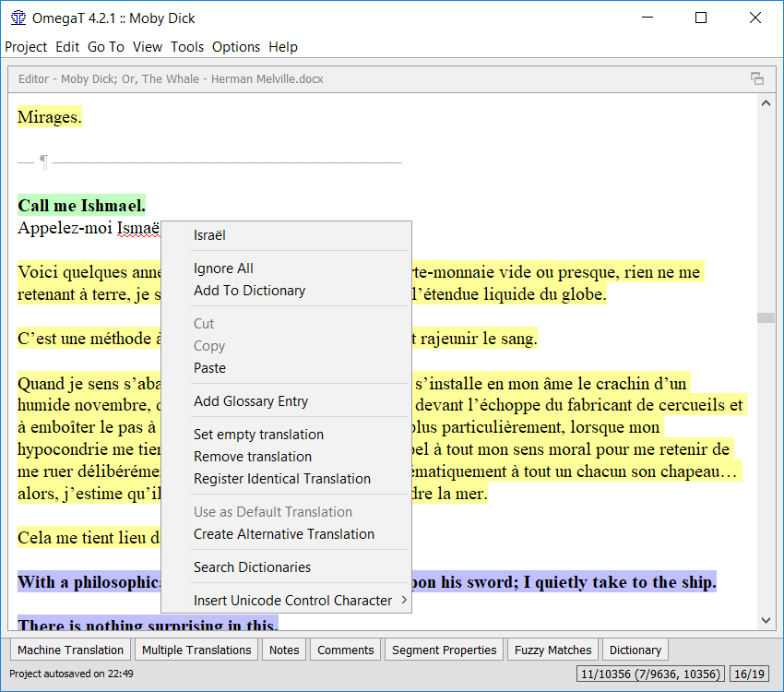Select Remove translation

(x=286, y=457)
